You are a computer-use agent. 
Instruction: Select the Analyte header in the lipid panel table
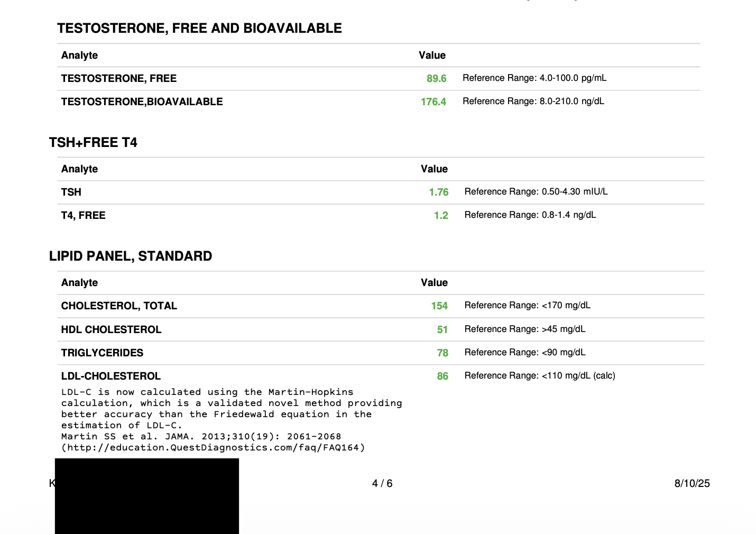(x=79, y=283)
